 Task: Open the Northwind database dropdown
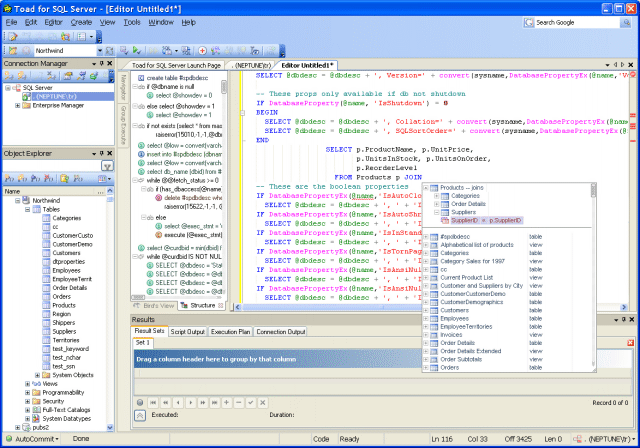[x=100, y=51]
